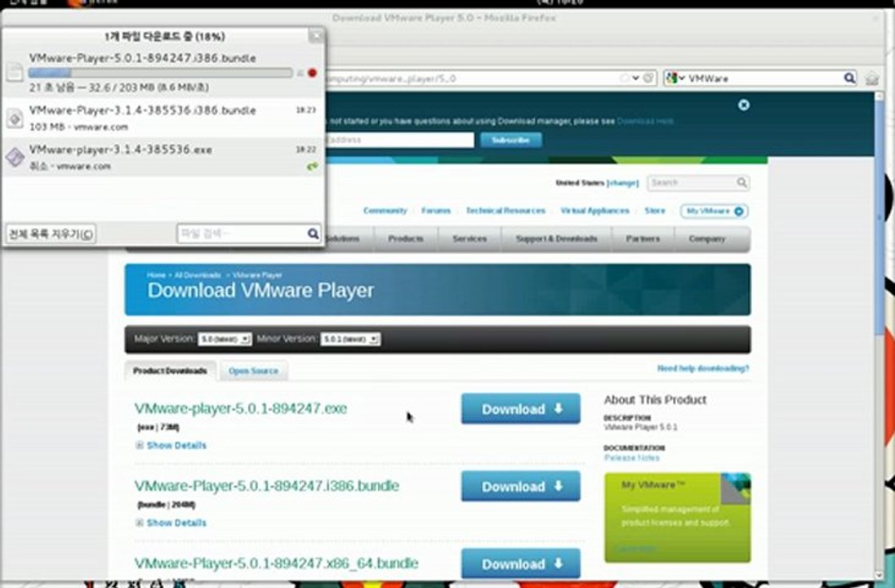The image size is (895, 588).
Task: Click search icon in VMware site search box
Action: [x=741, y=183]
